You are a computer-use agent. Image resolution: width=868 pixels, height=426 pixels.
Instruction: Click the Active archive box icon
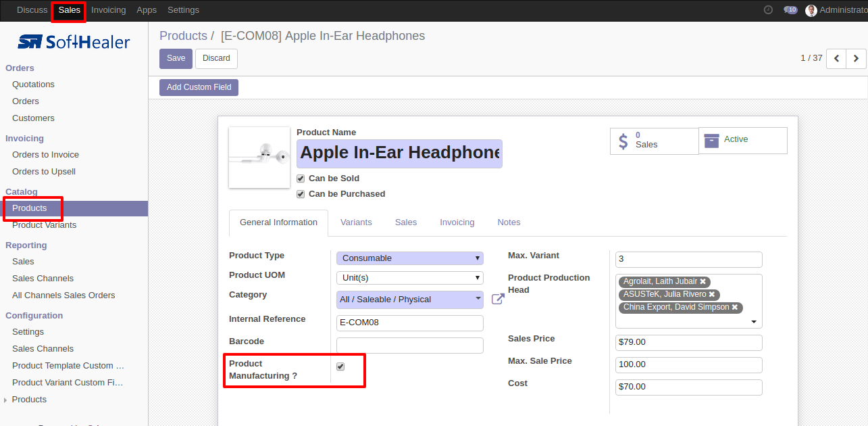(711, 140)
